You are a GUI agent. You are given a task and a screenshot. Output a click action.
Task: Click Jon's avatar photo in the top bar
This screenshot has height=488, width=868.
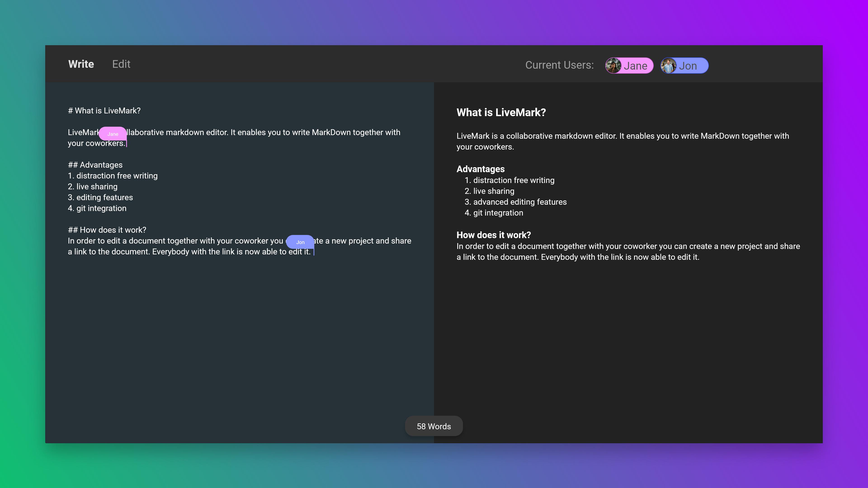(668, 66)
